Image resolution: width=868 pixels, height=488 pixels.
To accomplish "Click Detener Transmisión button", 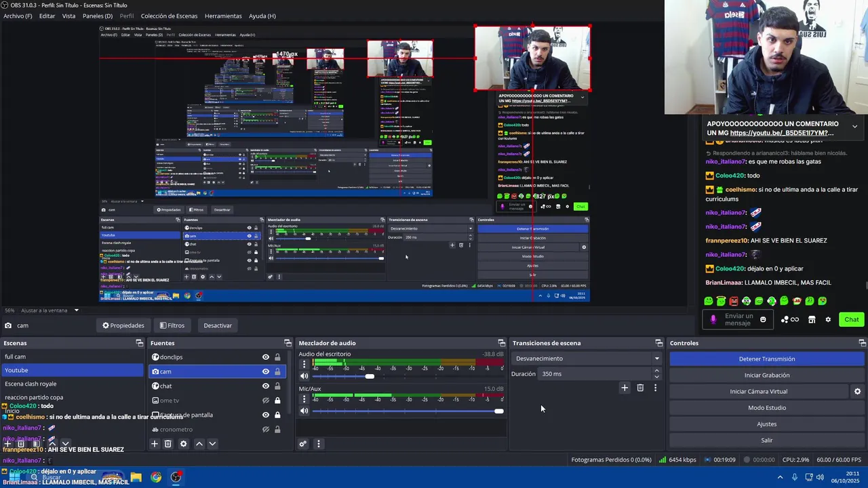I will click(x=767, y=359).
